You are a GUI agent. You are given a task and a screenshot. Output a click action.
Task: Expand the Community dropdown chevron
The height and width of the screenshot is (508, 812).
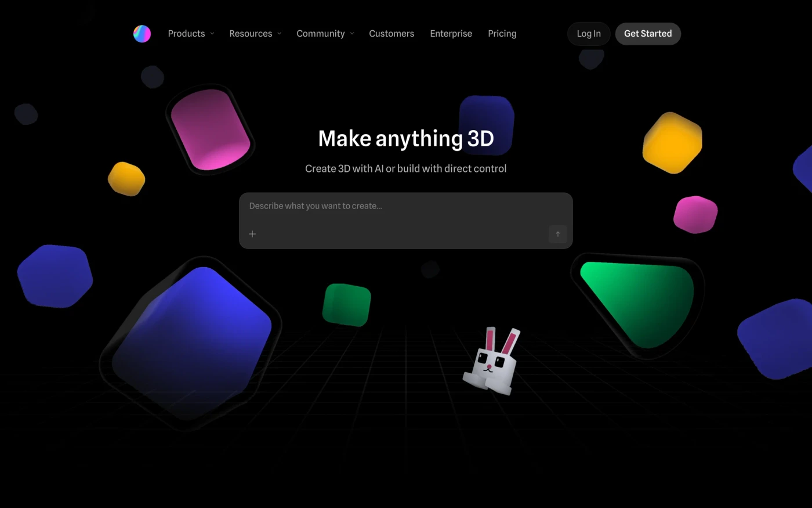(x=352, y=34)
